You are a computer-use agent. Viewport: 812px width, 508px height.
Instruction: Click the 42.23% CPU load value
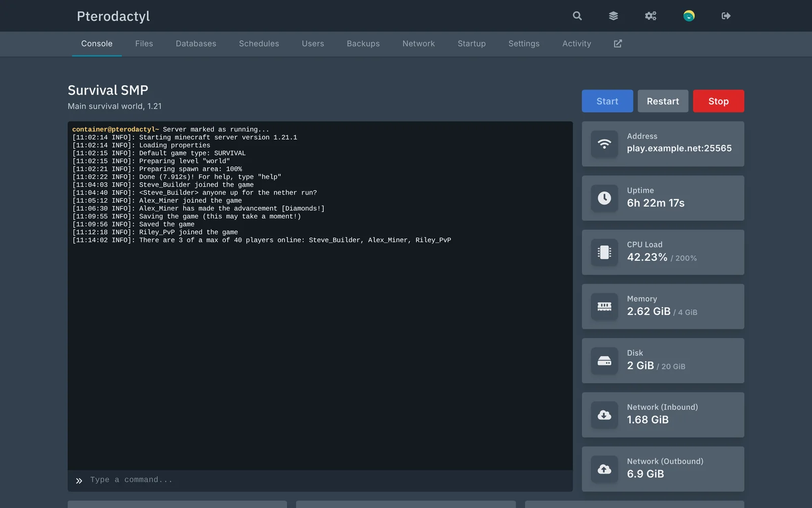click(x=647, y=257)
